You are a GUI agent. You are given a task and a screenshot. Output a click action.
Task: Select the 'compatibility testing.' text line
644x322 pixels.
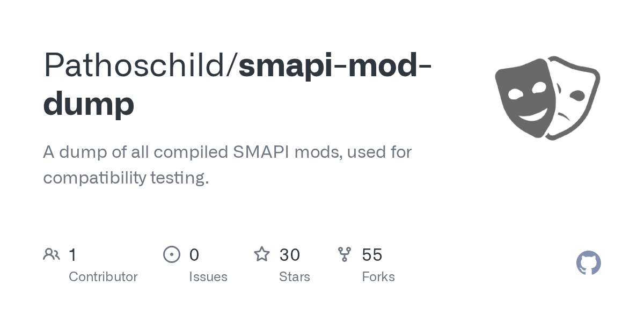(126, 178)
